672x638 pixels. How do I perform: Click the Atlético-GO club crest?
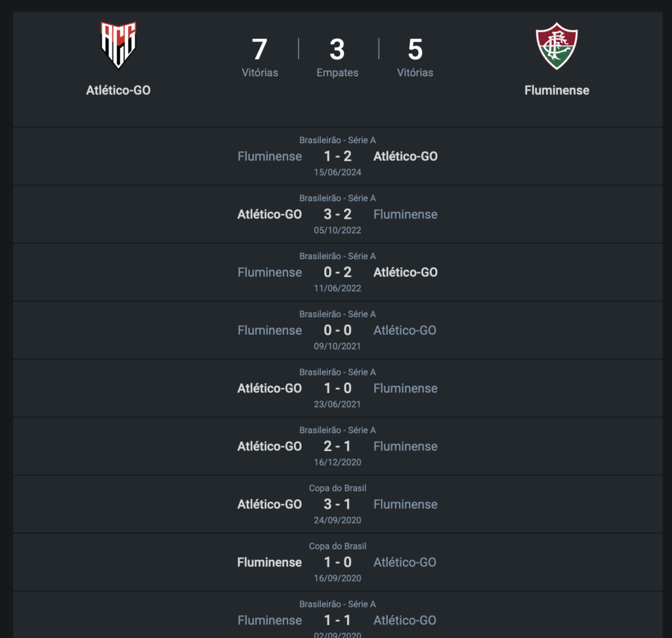point(118,45)
